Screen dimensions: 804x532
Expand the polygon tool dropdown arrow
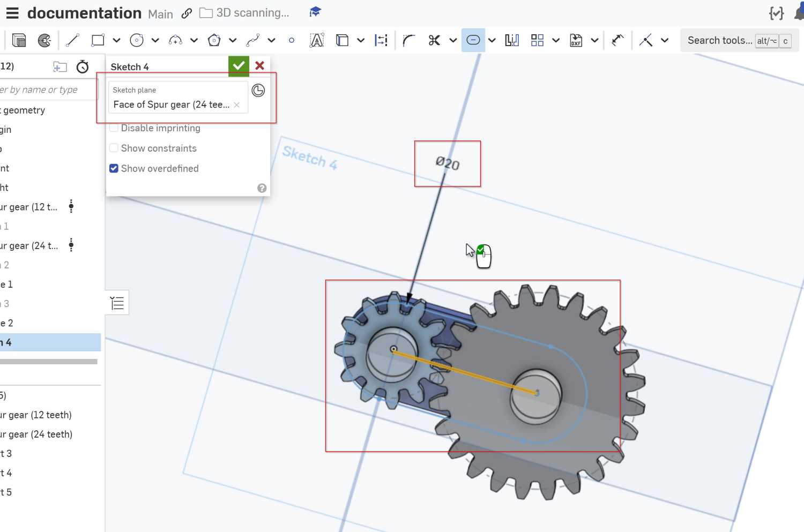(x=233, y=40)
